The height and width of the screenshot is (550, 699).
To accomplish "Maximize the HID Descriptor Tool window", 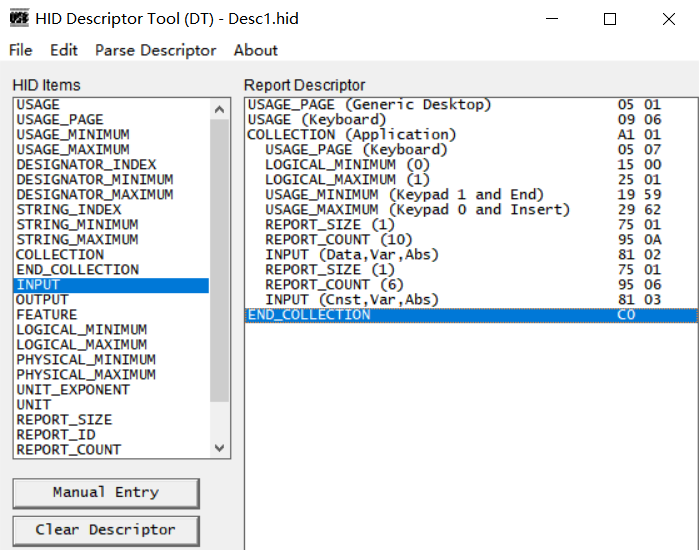I will (x=610, y=19).
